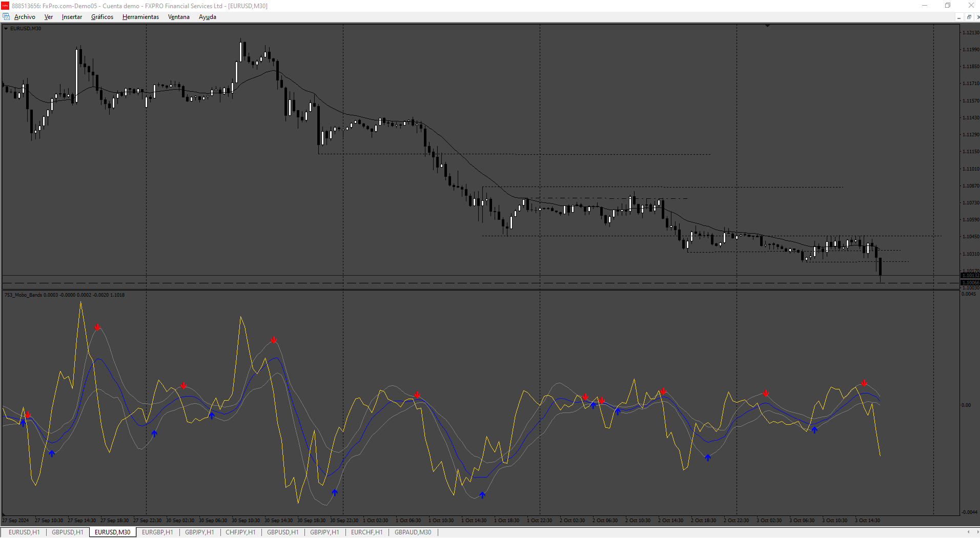The height and width of the screenshot is (538, 980).
Task: Click the 1.12130 price scale label
Action: click(x=971, y=33)
